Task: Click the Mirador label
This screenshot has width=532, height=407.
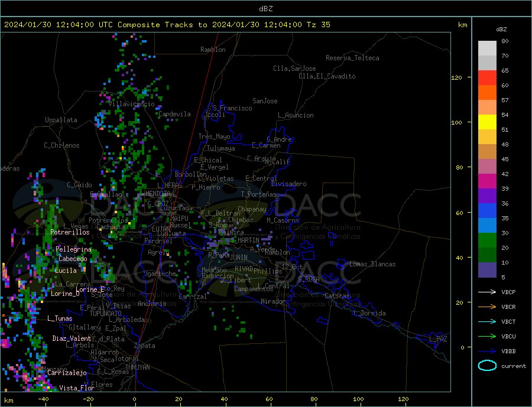Action: pyautogui.click(x=273, y=301)
